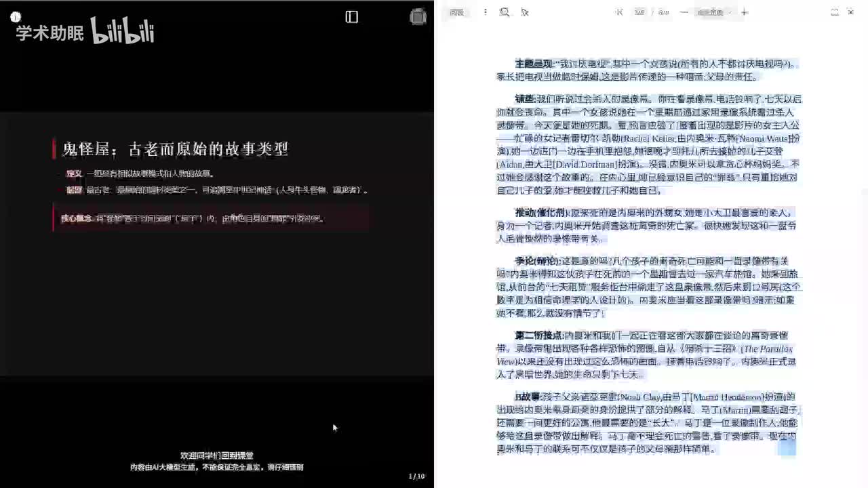Open the more options three-dot menu
The height and width of the screenshot is (488, 868).
(x=485, y=12)
